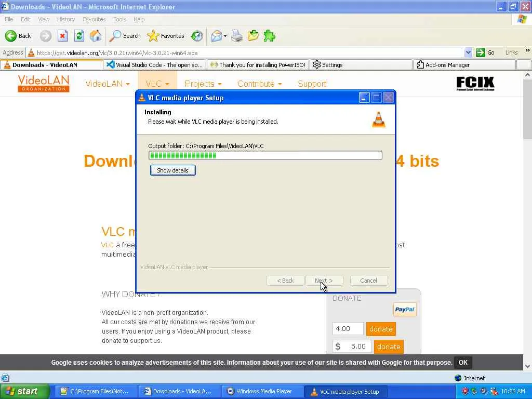Click donate button beside 4.00
This screenshot has width=532, height=399.
(x=381, y=329)
